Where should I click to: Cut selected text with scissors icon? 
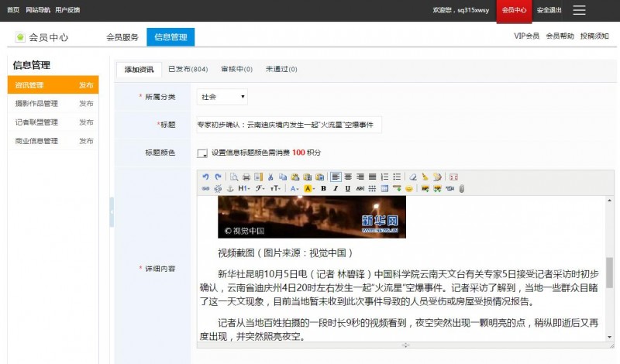click(270, 177)
